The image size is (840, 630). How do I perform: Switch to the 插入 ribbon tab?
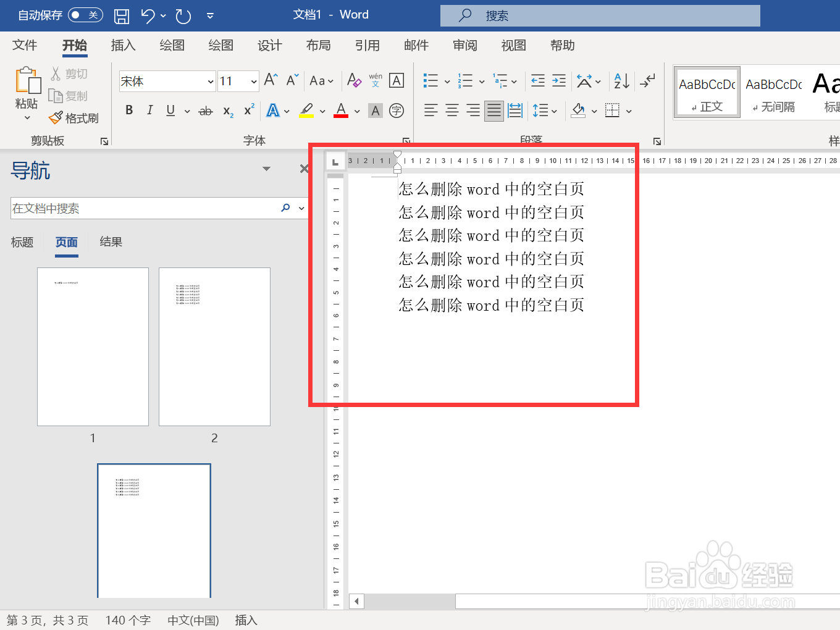point(123,45)
